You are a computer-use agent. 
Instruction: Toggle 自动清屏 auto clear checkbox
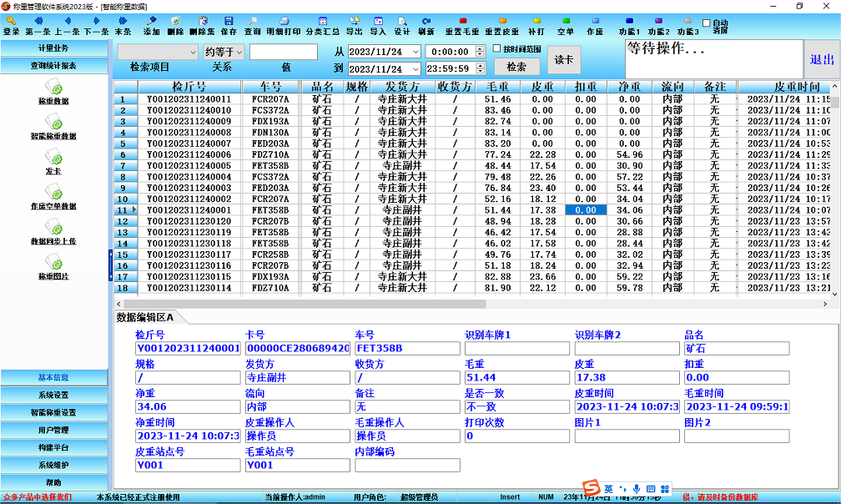707,23
